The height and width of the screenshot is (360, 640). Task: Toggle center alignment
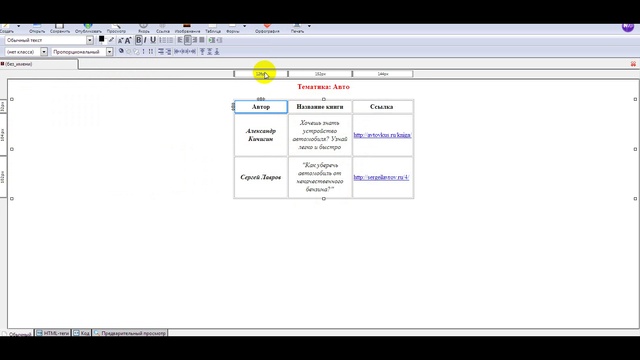coord(187,40)
